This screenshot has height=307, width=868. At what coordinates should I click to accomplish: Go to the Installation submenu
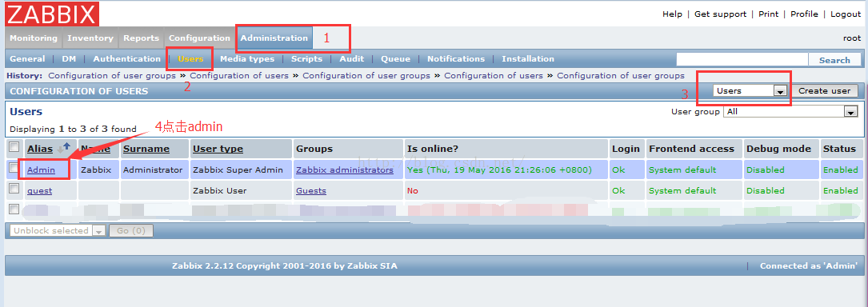(x=527, y=58)
